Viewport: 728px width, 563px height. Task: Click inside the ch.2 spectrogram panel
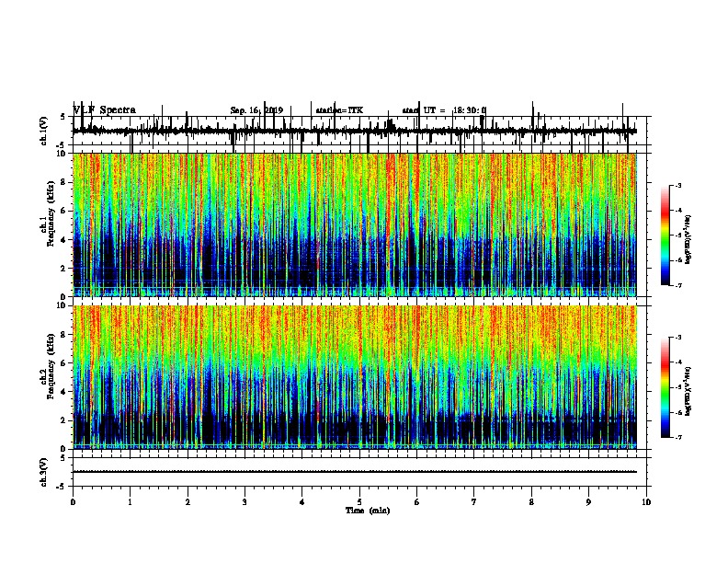coord(355,377)
